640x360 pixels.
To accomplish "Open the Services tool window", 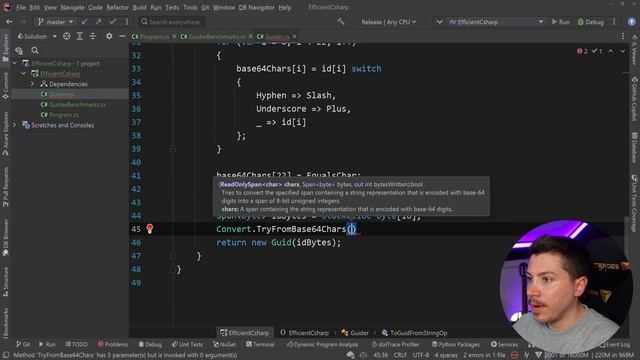I will coord(504,344).
